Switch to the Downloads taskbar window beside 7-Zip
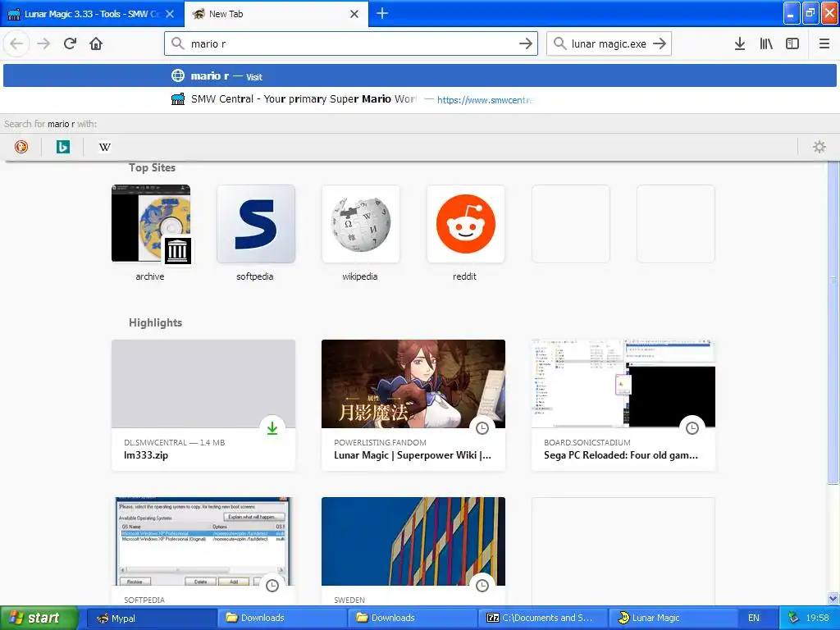This screenshot has width=840, height=630. point(413,618)
